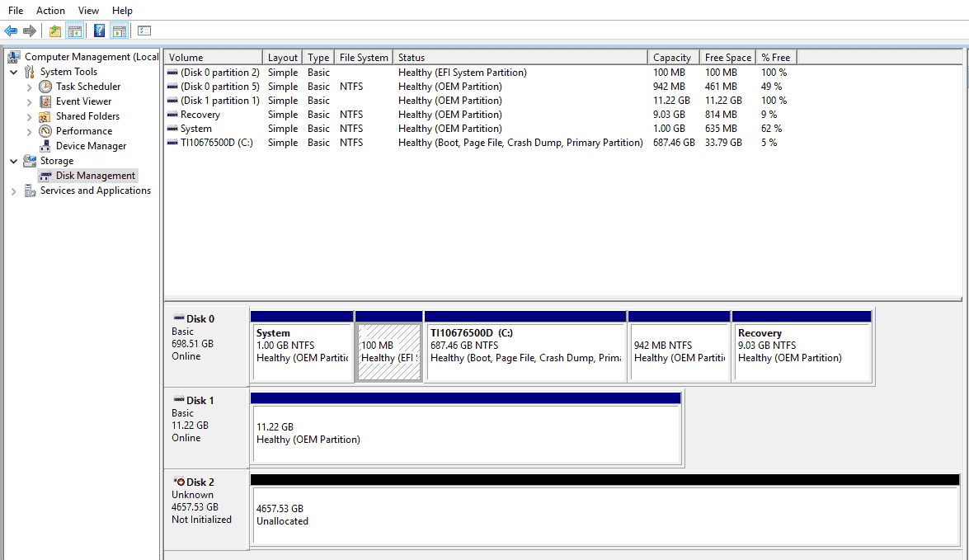Open the Help toolbar icon

(x=99, y=31)
